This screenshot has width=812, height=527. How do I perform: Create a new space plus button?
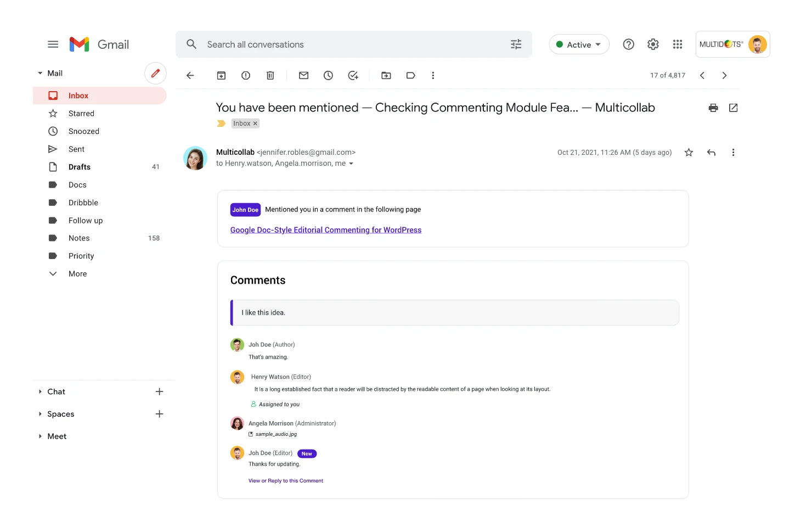tap(160, 414)
